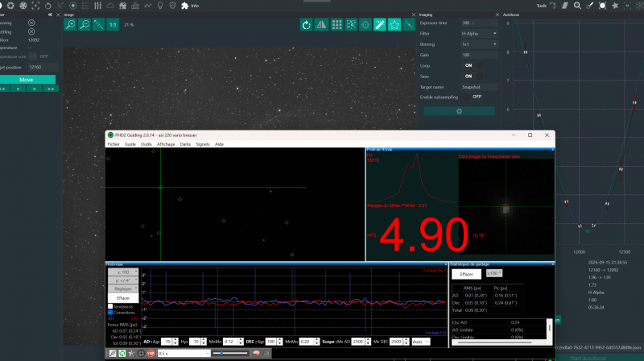Open the x: 100 scale dropdown in PHD2

[123, 272]
